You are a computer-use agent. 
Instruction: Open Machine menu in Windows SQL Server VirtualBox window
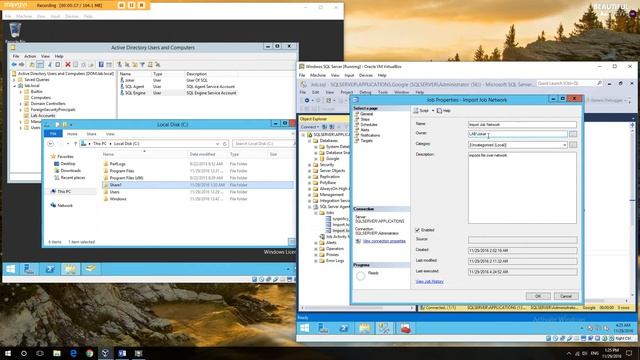pyautogui.click(x=318, y=75)
